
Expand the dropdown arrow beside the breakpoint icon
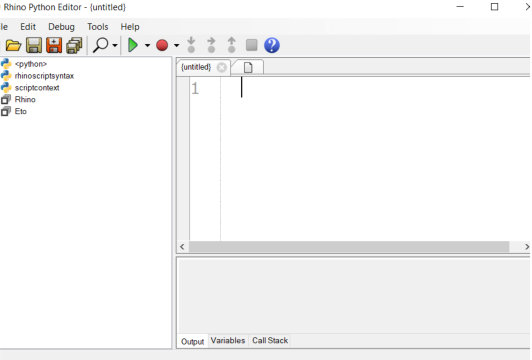(176, 45)
